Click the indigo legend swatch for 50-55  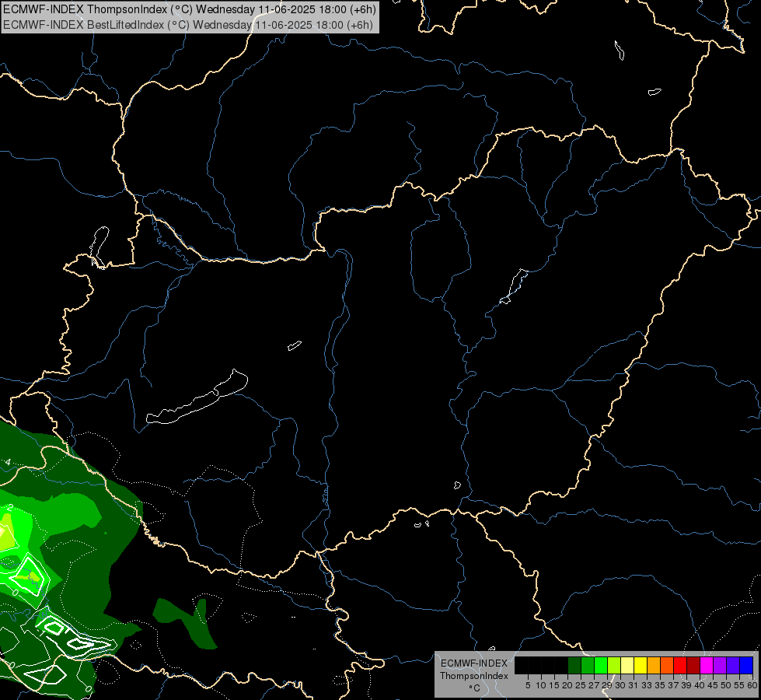[x=733, y=665]
